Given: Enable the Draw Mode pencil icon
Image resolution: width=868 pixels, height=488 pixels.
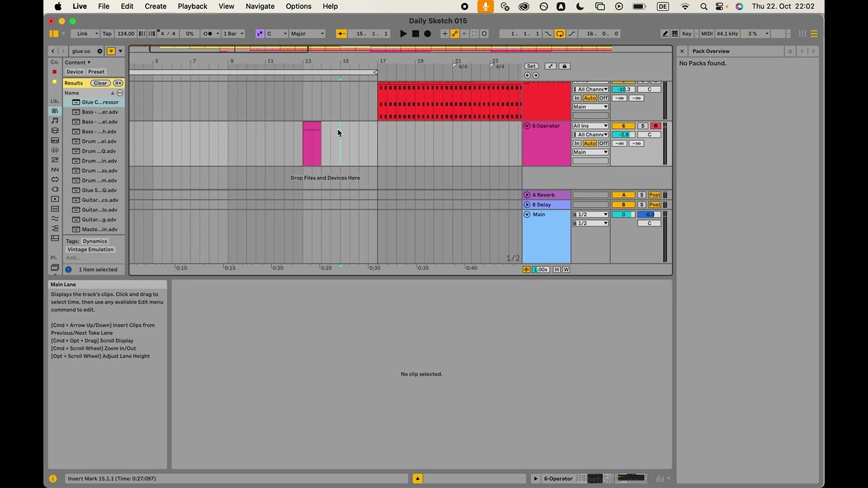Looking at the screenshot, I should click(665, 33).
